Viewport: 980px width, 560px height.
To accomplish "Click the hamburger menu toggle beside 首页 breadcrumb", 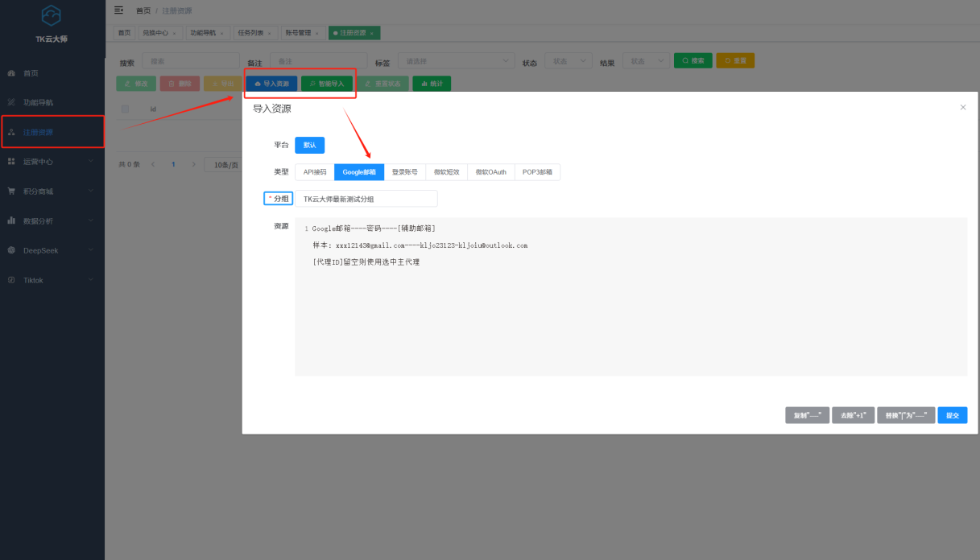I will [118, 10].
